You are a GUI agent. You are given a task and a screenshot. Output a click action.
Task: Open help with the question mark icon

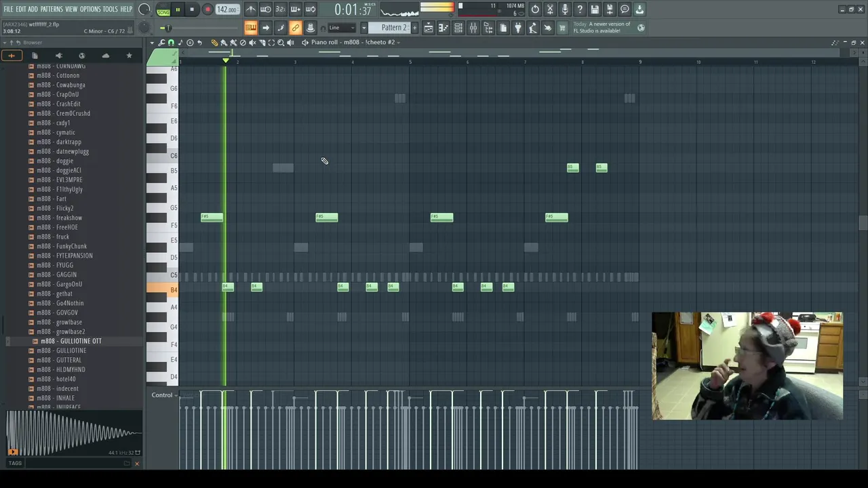click(580, 9)
